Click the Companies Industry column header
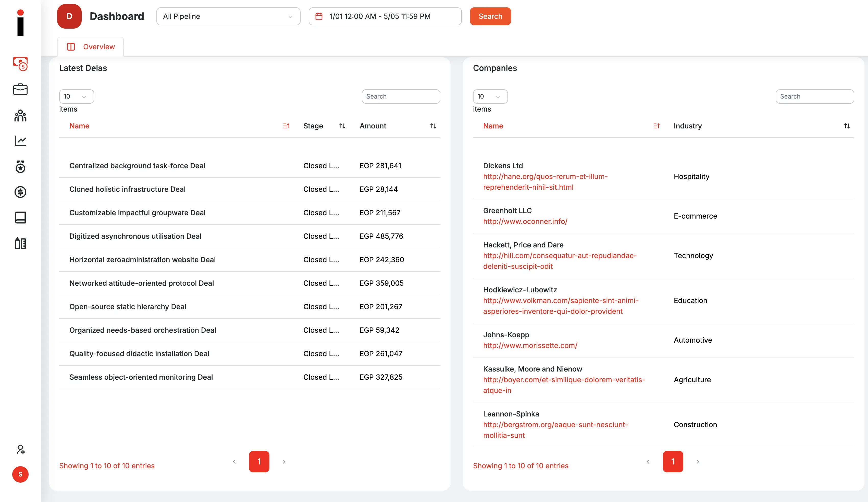This screenshot has height=502, width=868. (688, 126)
